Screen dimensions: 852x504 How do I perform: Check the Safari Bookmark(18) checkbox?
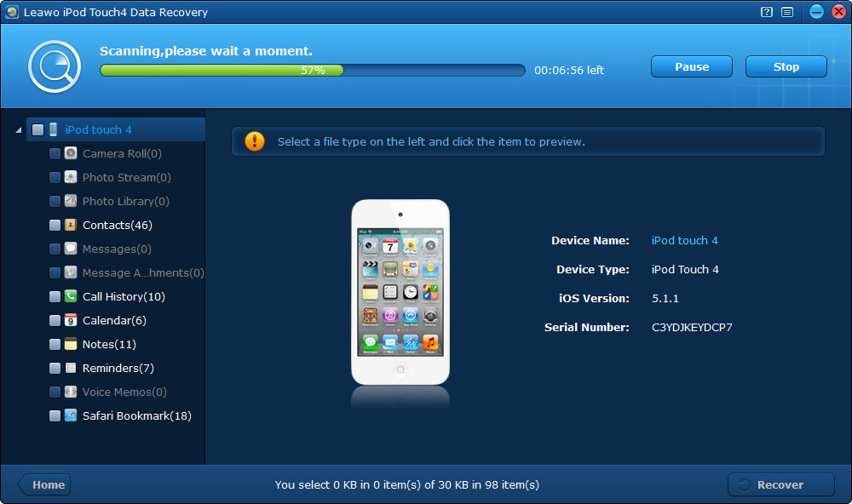click(x=55, y=416)
